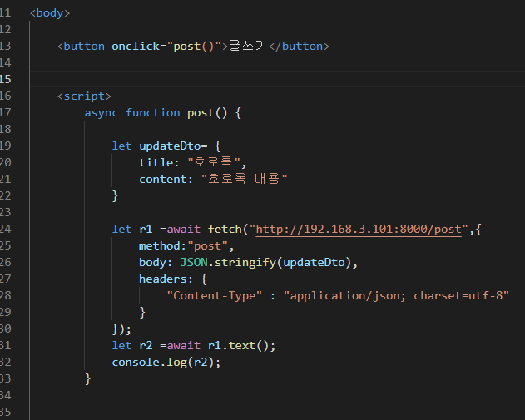
Task: Click the JSON object name
Action: 194,262
